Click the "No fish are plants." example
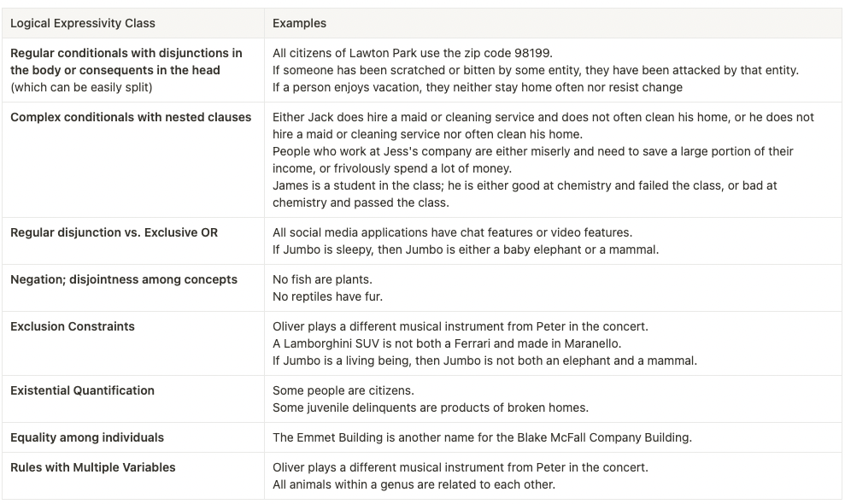845x504 pixels. [x=310, y=279]
